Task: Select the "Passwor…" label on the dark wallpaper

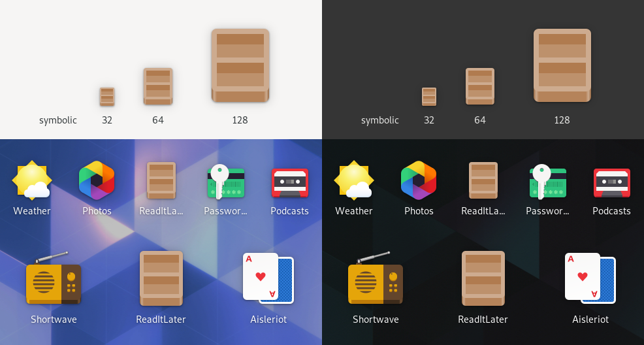Action: [547, 211]
